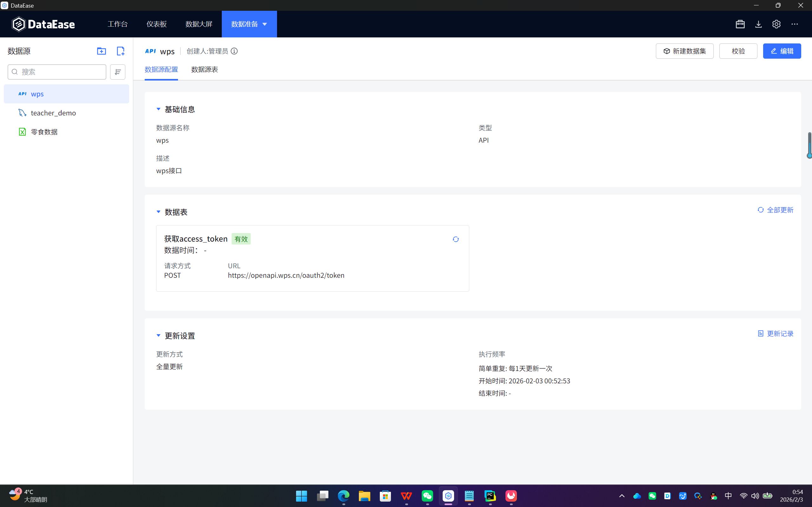Image resolution: width=812 pixels, height=507 pixels.
Task: Create a new folder in the datasource panel
Action: [x=101, y=51]
